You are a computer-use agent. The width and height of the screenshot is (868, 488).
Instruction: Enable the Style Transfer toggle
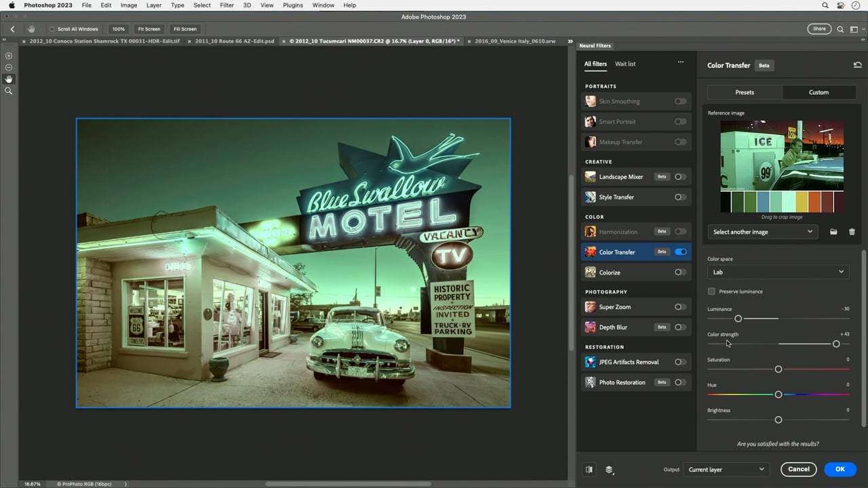click(680, 197)
